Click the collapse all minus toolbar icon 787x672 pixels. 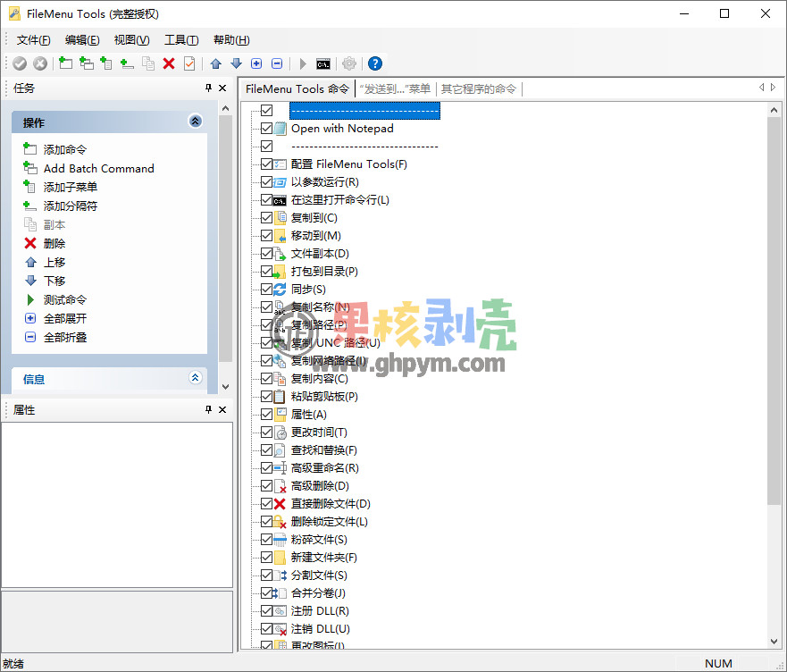(277, 63)
